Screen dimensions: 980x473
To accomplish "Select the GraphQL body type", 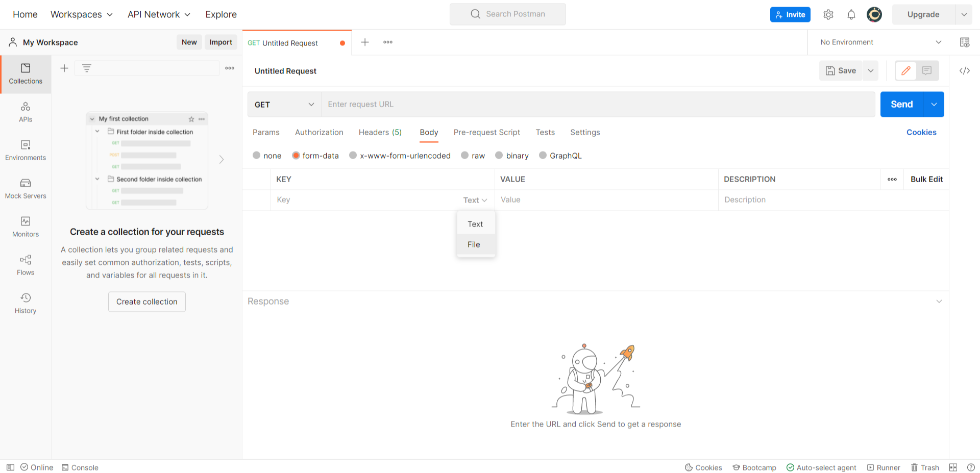I will click(x=560, y=156).
